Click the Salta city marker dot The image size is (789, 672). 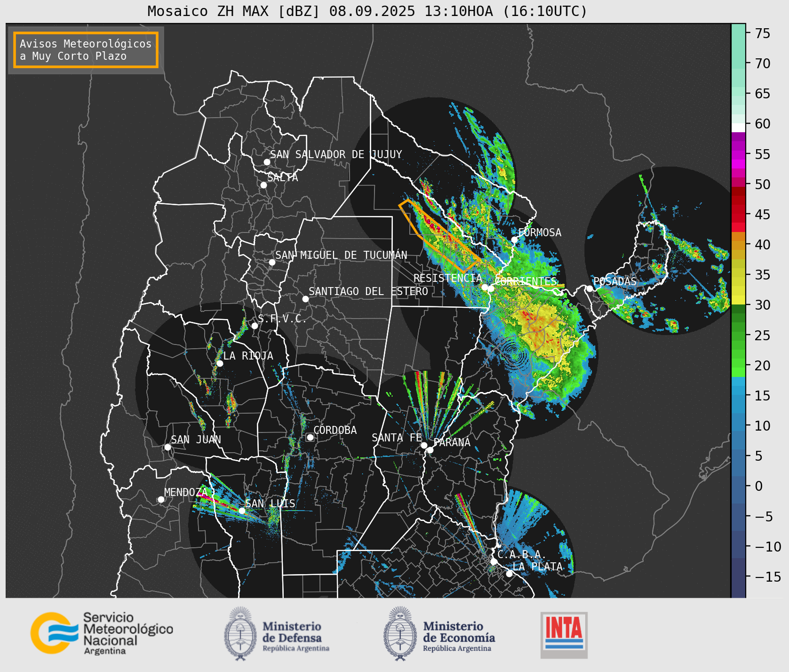264,185
